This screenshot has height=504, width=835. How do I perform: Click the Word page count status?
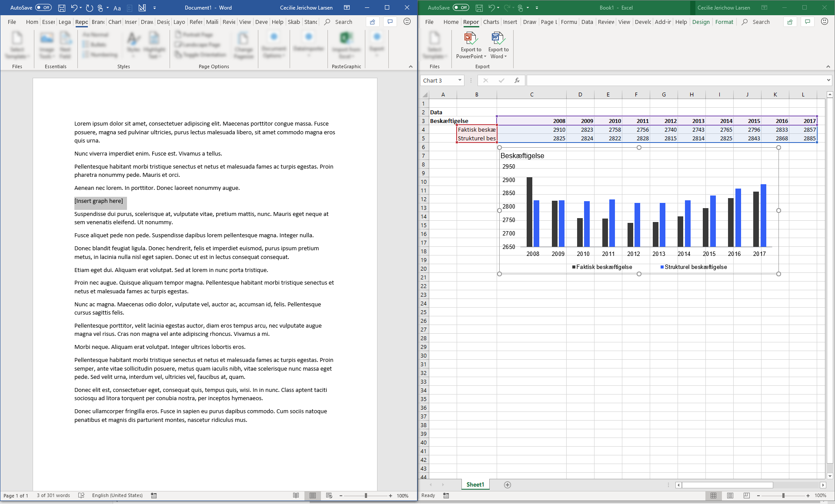tap(16, 495)
